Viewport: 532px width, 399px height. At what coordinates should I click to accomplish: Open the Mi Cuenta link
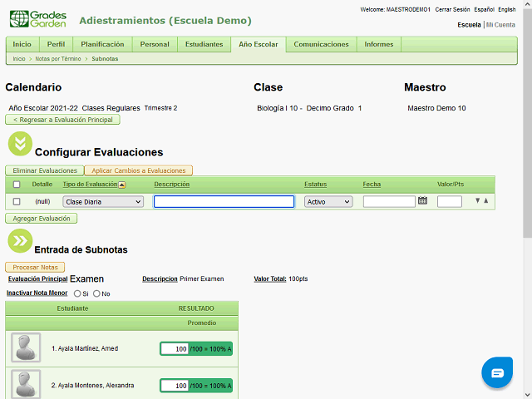pyautogui.click(x=500, y=25)
